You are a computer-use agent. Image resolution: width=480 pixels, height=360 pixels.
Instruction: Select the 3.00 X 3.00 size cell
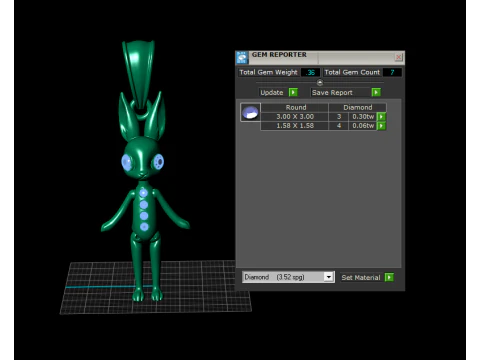click(295, 117)
